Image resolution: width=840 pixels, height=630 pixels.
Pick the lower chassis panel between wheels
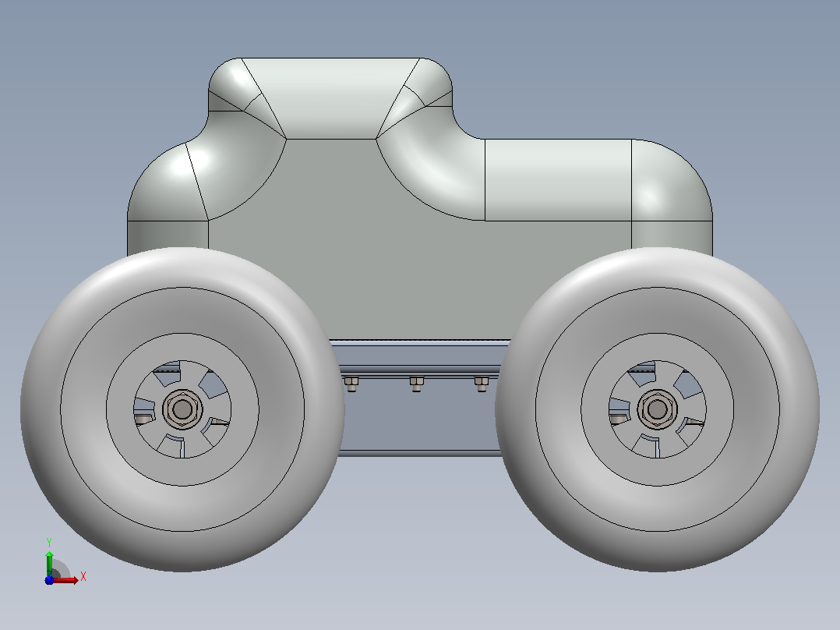(421, 418)
